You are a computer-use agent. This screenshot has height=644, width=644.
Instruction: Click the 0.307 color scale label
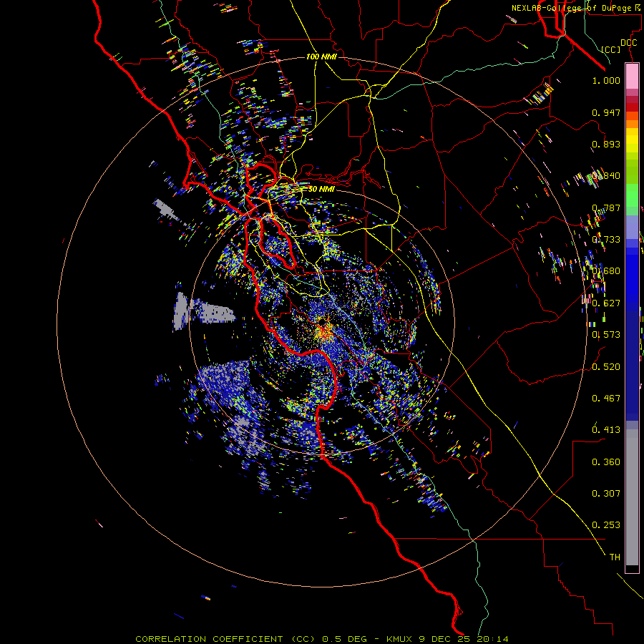(x=606, y=494)
